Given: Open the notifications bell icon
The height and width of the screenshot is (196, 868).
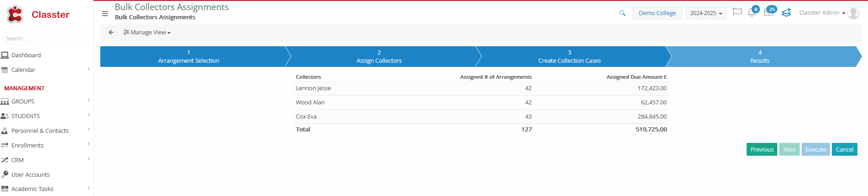Looking at the screenshot, I should click(x=752, y=12).
